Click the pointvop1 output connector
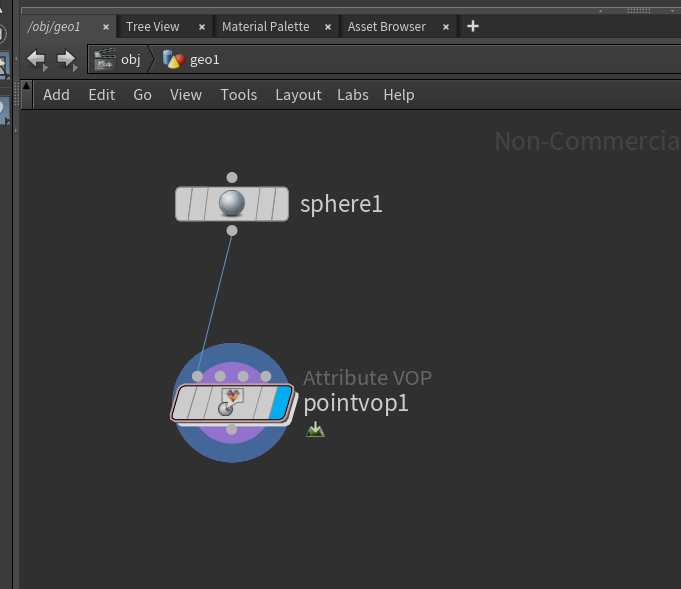The image size is (681, 589). 231,429
